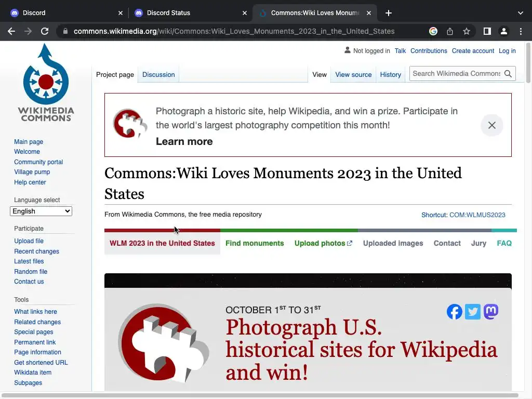Open a new tab with the plus button
This screenshot has width=532, height=399.
[x=389, y=13]
